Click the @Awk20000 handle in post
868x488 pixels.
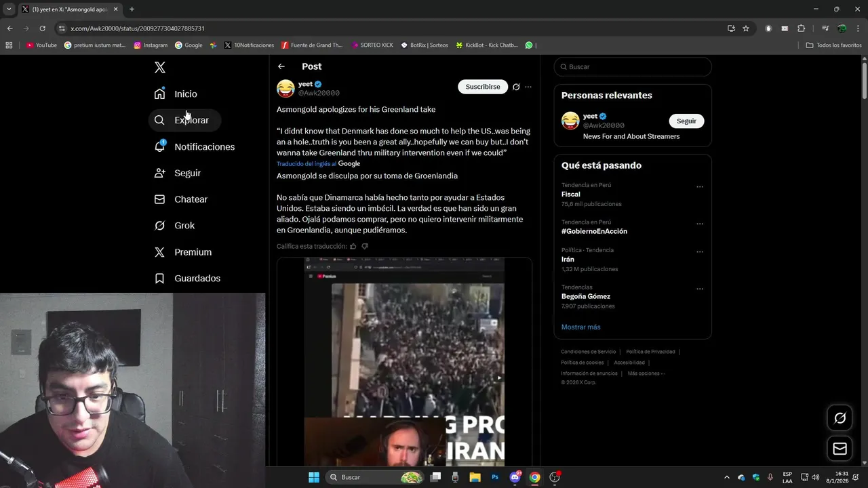click(x=319, y=93)
